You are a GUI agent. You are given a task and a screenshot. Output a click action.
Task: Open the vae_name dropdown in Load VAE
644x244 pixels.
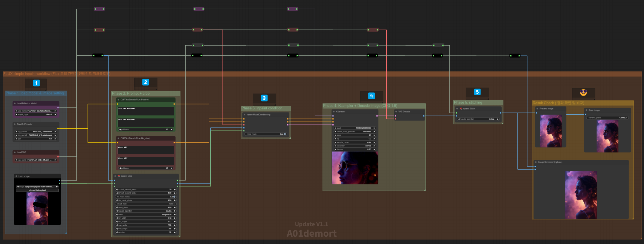(x=36, y=160)
